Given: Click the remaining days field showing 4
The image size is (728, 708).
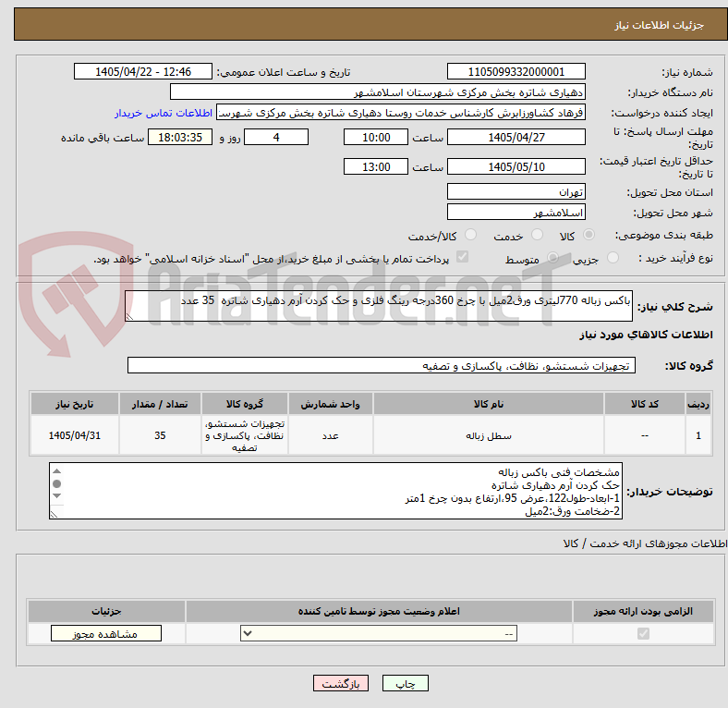Looking at the screenshot, I should tap(276, 137).
